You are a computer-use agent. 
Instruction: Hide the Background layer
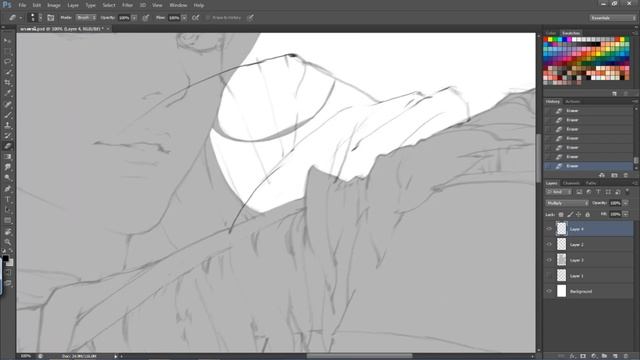point(549,291)
